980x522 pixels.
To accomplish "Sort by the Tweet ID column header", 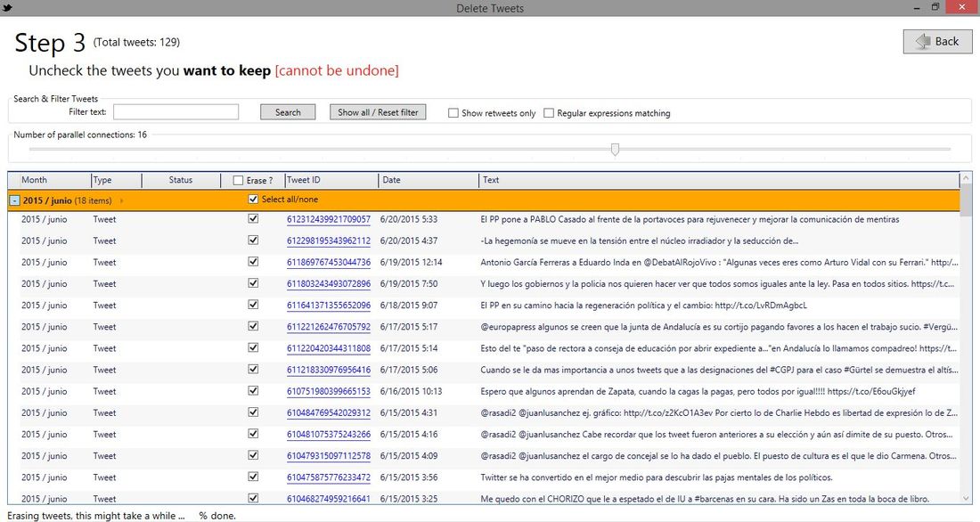I will coord(304,180).
